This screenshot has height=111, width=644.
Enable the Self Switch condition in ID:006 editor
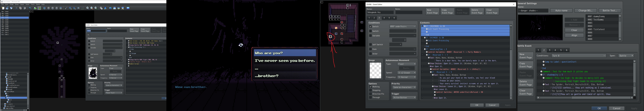pos(370,45)
